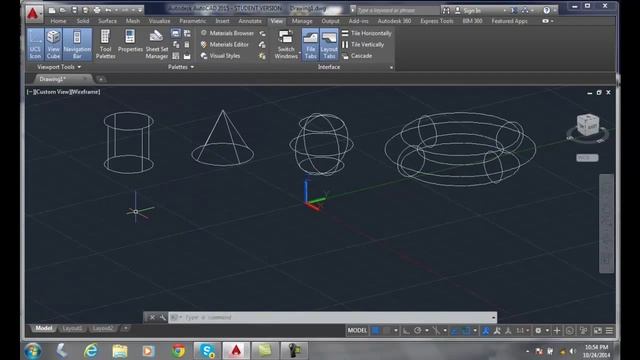Switch to the Mesh ribbon tab

point(133,21)
